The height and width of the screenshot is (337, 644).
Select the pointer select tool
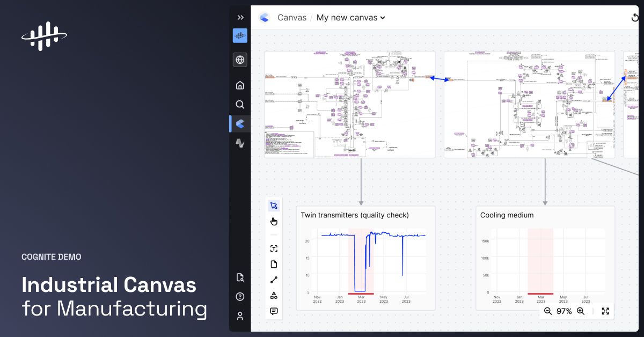[274, 206]
